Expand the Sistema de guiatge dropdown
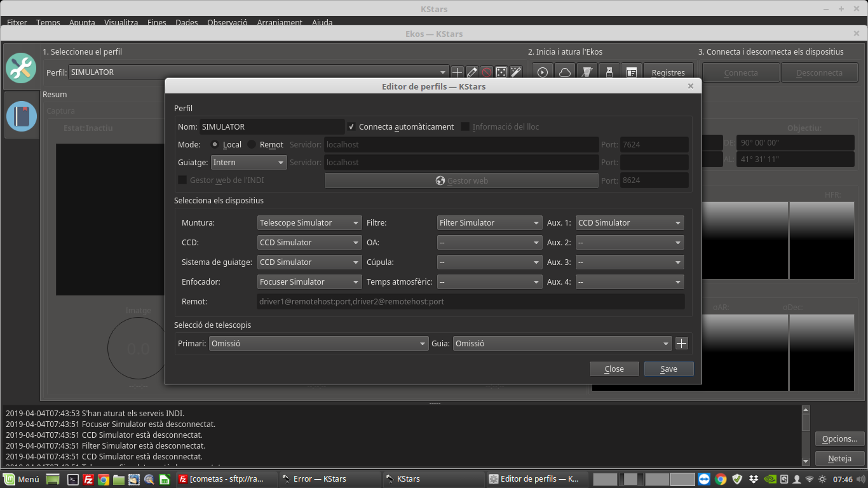 [x=309, y=262]
